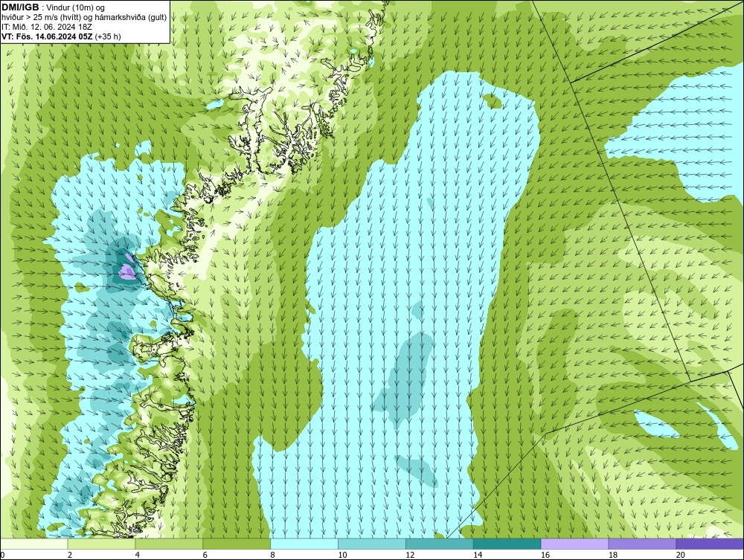
Task: Select the 18-20 m/s purple swatch
Action: coord(643,544)
